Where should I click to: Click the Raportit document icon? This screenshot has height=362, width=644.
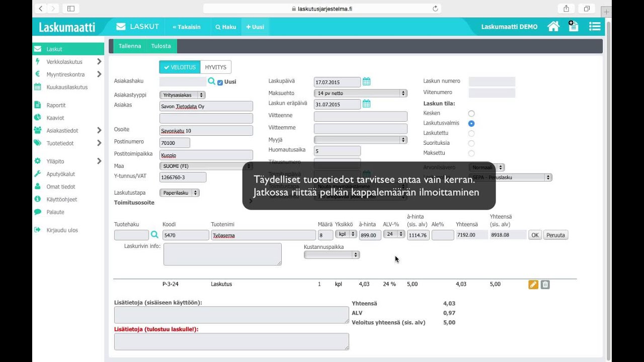coord(37,105)
